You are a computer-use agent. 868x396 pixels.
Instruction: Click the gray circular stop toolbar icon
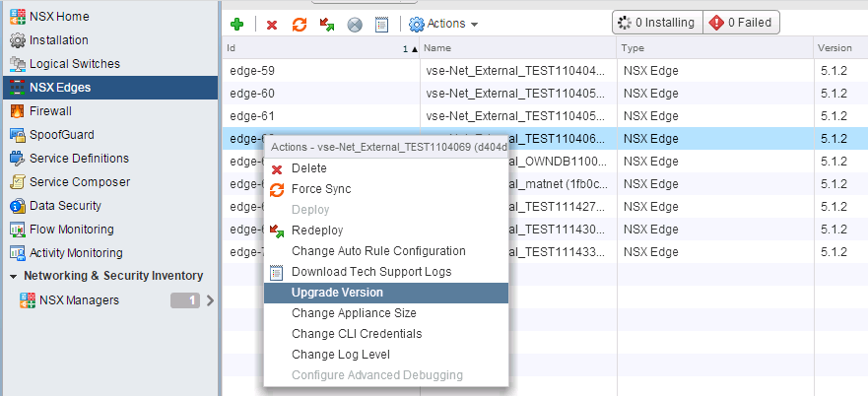click(x=355, y=25)
